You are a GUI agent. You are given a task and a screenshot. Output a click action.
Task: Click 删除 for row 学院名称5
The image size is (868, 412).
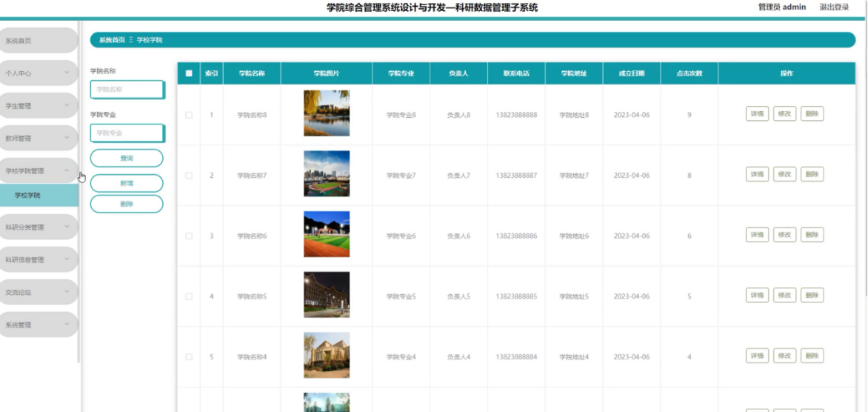click(x=812, y=295)
